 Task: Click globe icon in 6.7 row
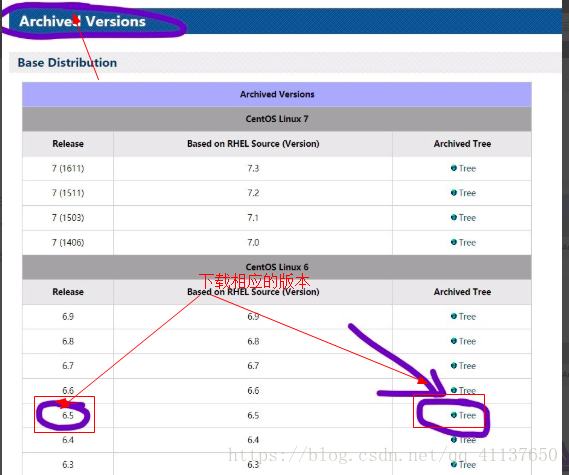click(454, 365)
